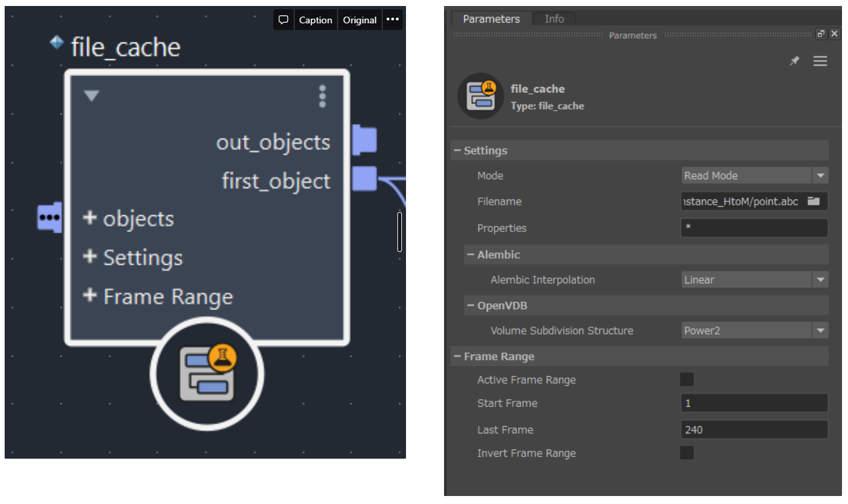Browse for file with Filename folder icon

[x=813, y=201]
